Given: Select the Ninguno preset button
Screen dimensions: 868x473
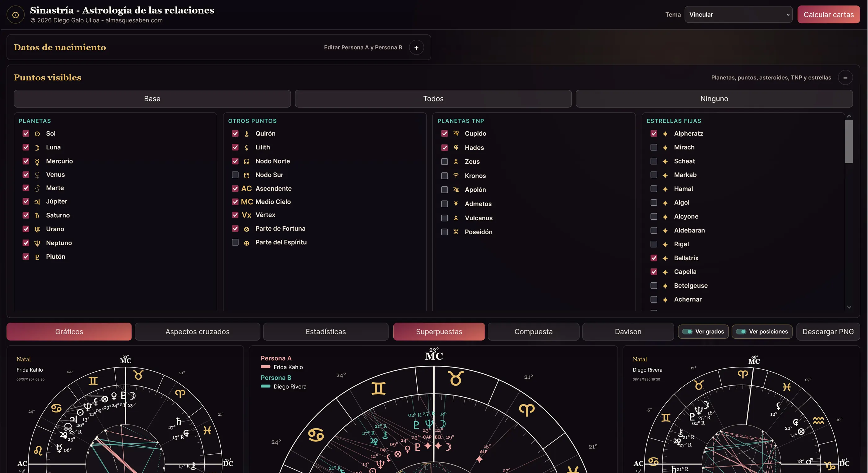Looking at the screenshot, I should tap(714, 98).
